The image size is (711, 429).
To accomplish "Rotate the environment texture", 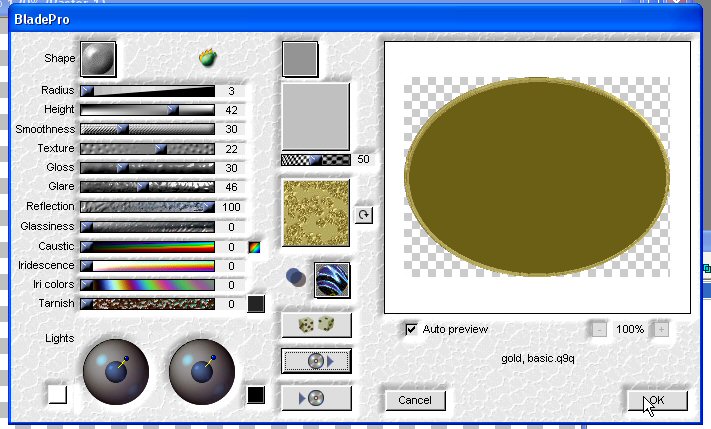I will pos(364,214).
